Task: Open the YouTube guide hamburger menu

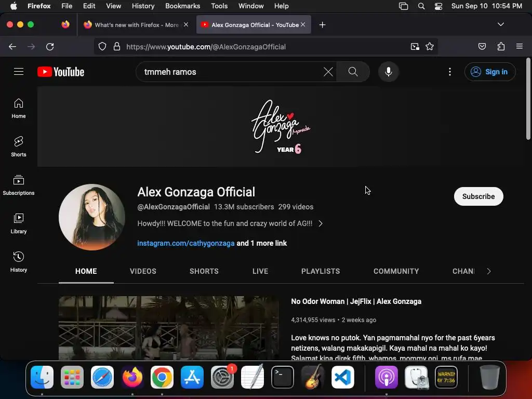Action: [19, 72]
